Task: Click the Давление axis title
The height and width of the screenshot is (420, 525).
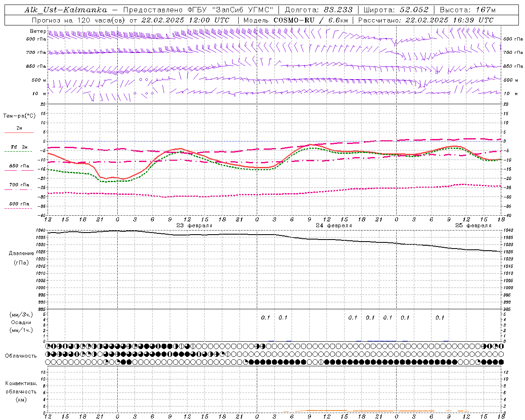Action: click(21, 253)
